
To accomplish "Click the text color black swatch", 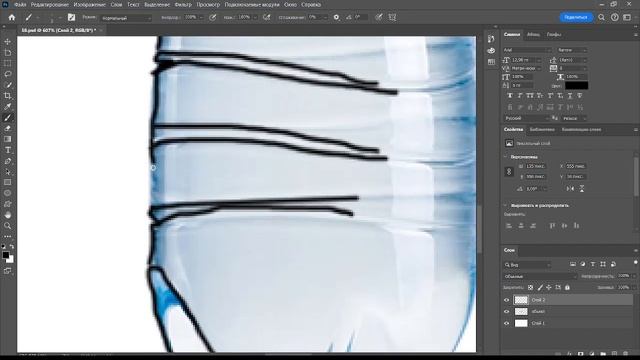I will pos(576,85).
